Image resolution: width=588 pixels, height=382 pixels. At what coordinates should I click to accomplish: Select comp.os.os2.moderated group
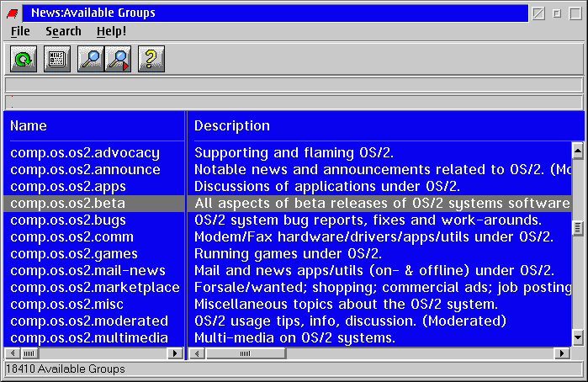click(89, 321)
